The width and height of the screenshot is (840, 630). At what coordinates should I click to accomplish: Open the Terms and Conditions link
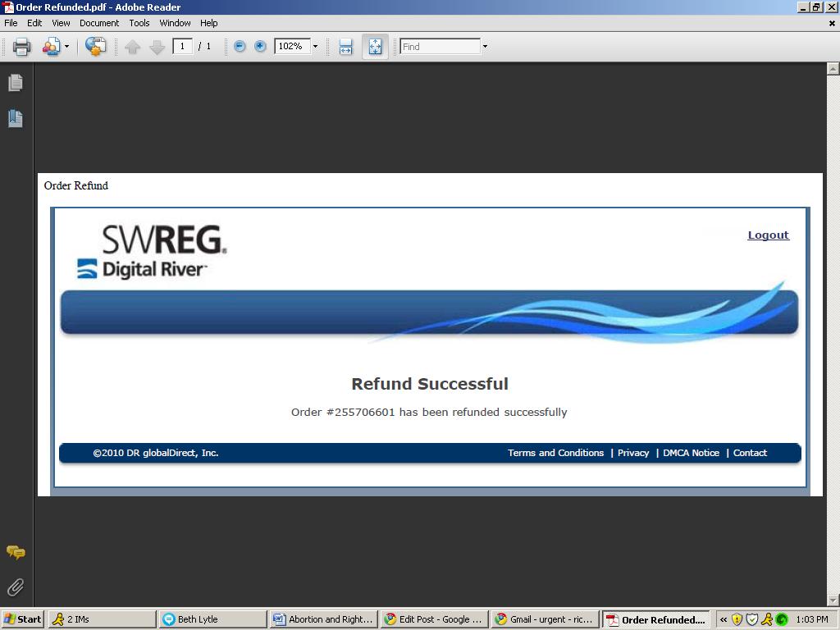tap(555, 453)
